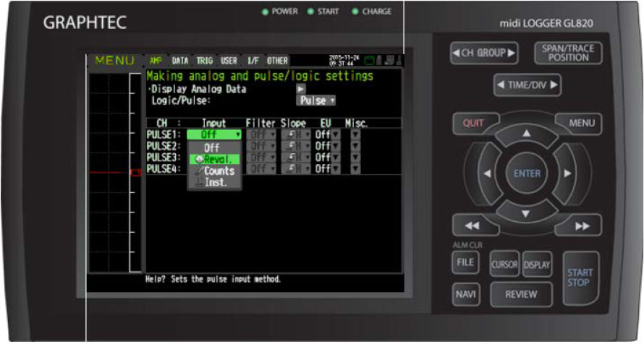This screenshot has height=344, width=644.
Task: Open PULSE2 Slope dropdown
Action: pyautogui.click(x=296, y=146)
